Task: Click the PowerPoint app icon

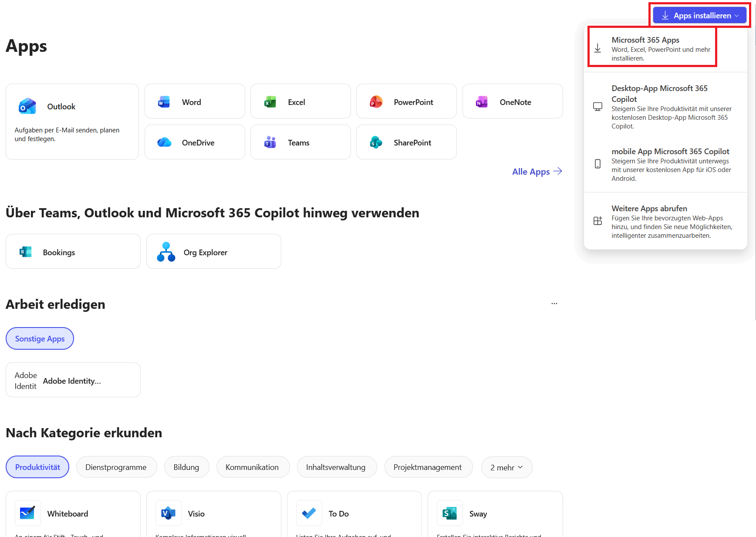Action: click(376, 102)
